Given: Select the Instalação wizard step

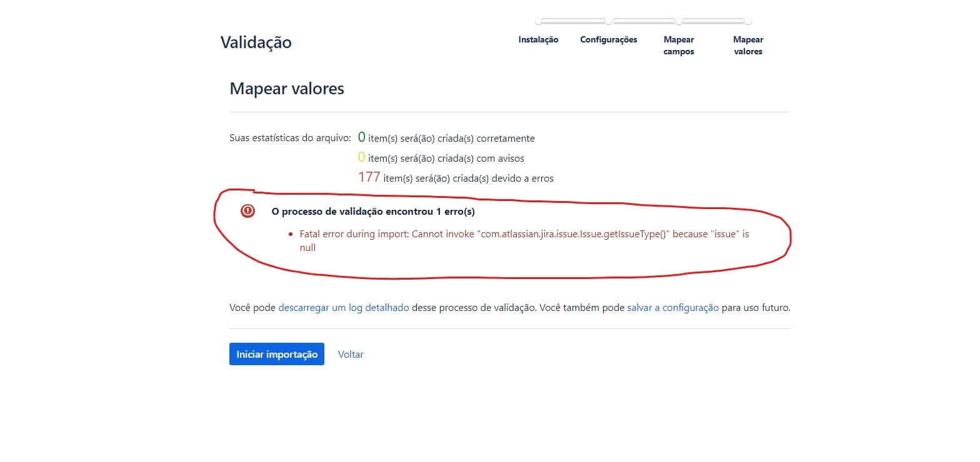Looking at the screenshot, I should [x=538, y=39].
